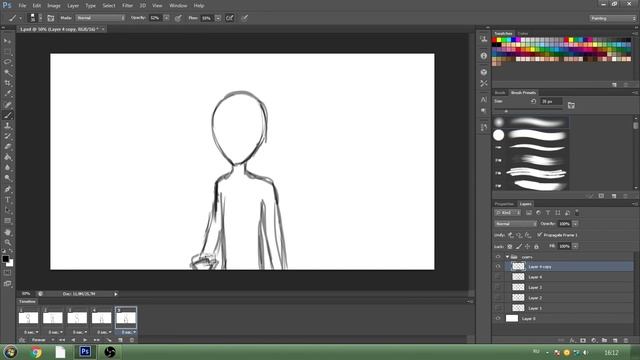The image size is (640, 360).
Task: Adjust the brush Size slider
Action: [506, 111]
